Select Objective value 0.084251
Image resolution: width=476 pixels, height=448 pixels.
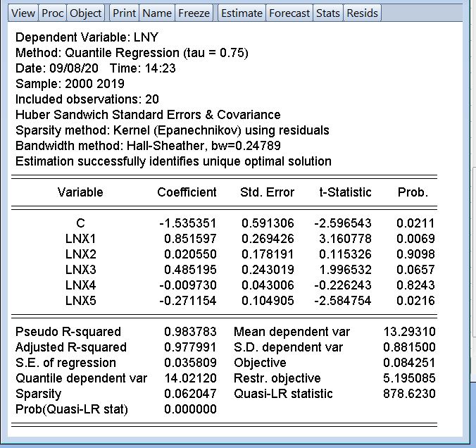410,363
